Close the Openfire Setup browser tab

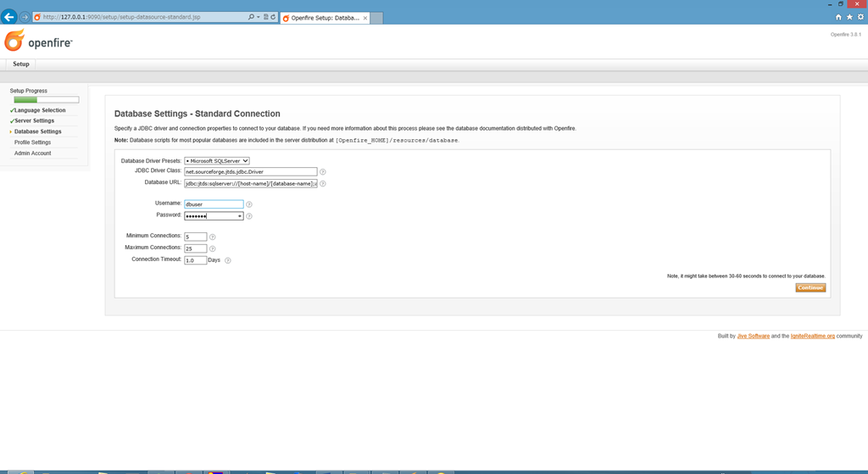click(365, 19)
